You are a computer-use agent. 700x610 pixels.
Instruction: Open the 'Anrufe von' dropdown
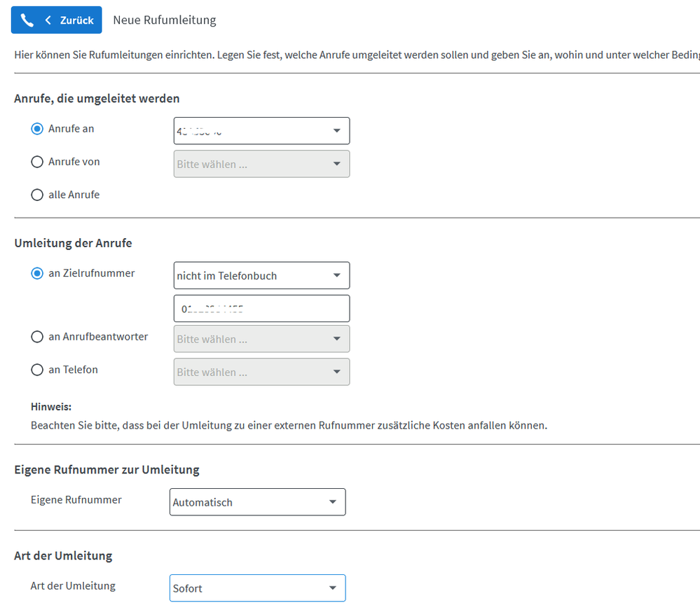coord(261,164)
